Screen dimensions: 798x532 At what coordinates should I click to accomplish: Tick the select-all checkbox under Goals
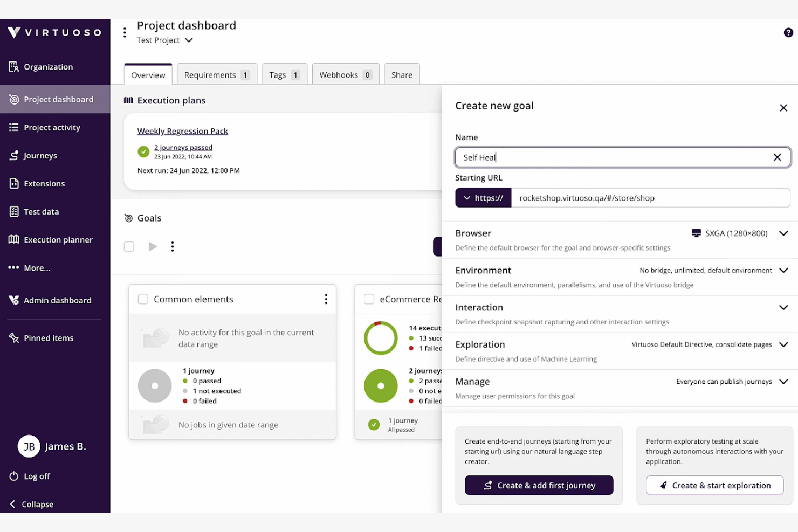pos(129,246)
